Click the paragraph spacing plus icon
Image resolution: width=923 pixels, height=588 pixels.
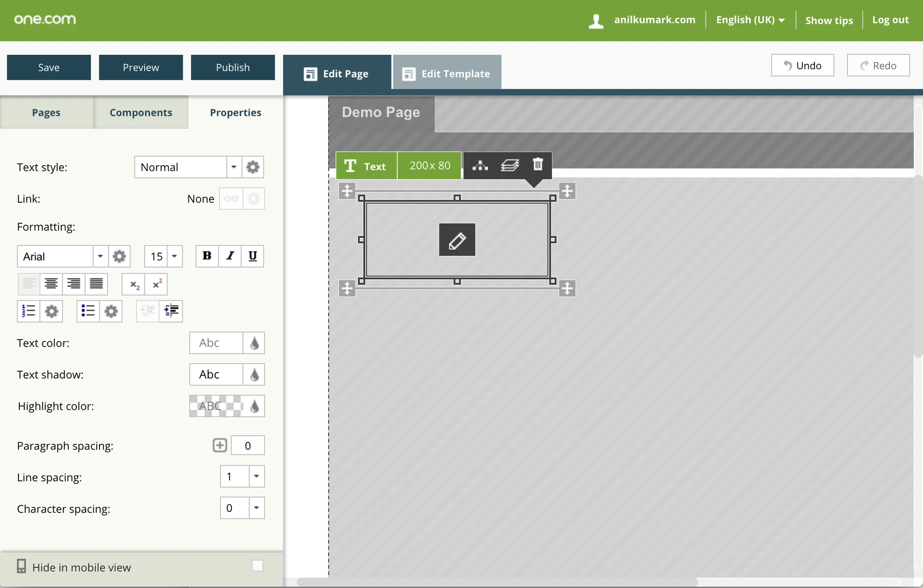pyautogui.click(x=220, y=445)
